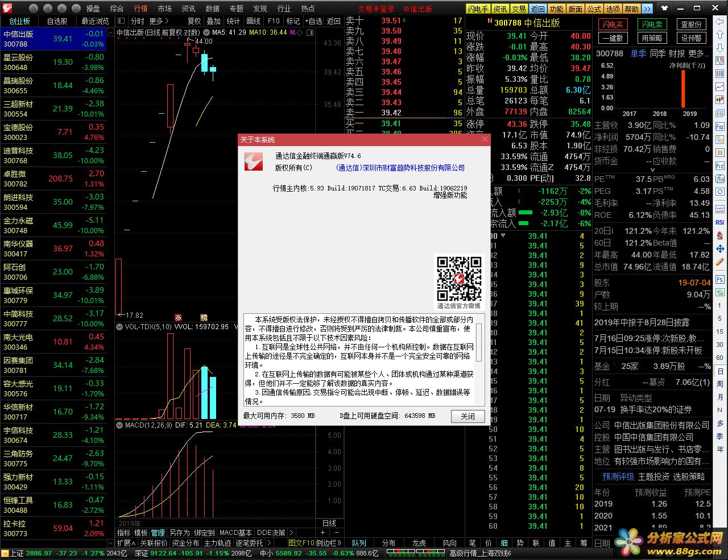This screenshot has height=560, width=728.
Task: Click the 日线 period label below the chart
Action: (x=329, y=523)
